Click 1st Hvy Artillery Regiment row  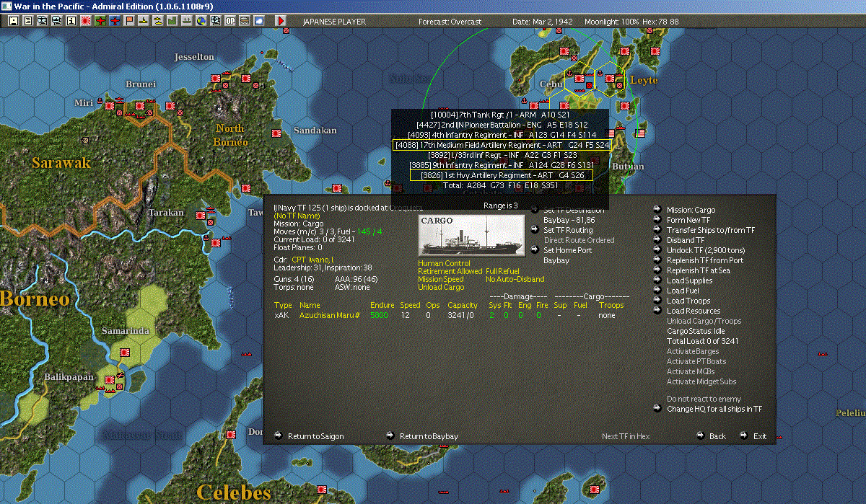pyautogui.click(x=502, y=175)
